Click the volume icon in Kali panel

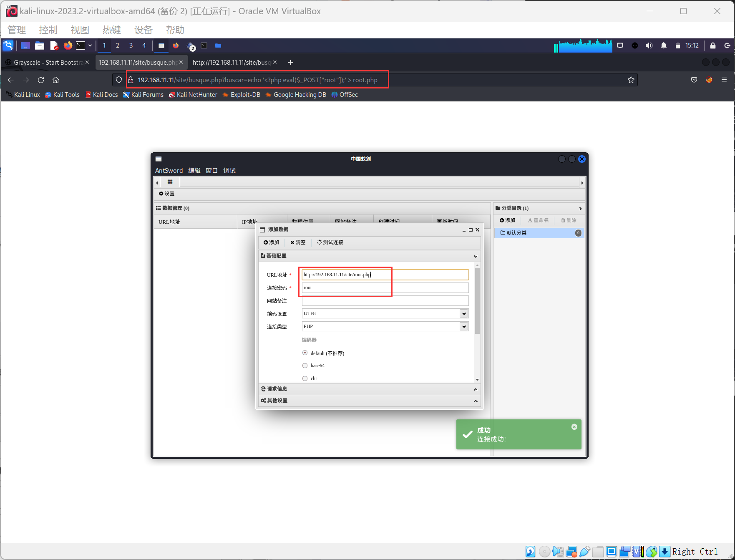[x=649, y=45]
